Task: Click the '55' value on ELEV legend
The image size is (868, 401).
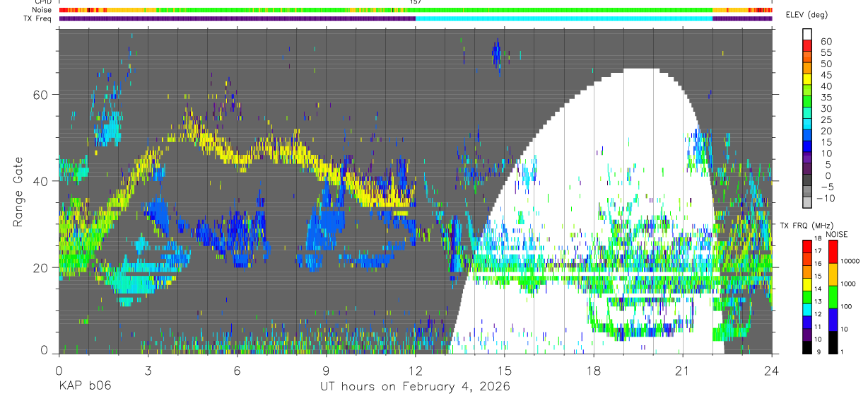Action: coord(826,52)
